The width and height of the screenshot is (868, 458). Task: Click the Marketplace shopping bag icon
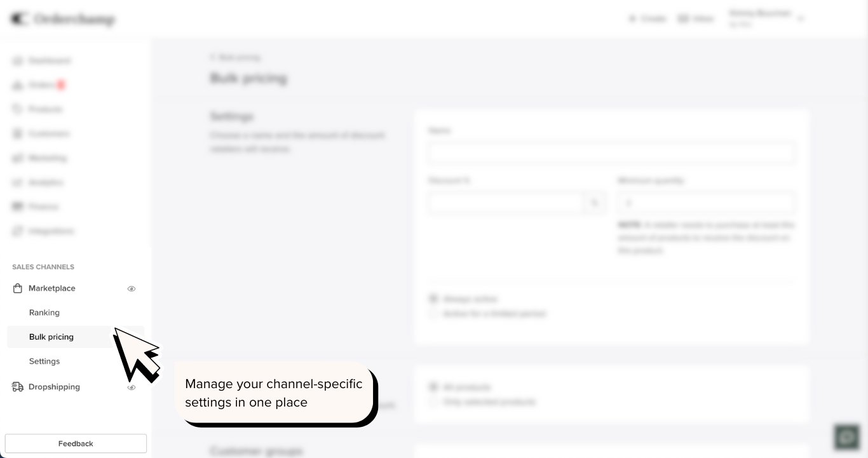click(18, 288)
